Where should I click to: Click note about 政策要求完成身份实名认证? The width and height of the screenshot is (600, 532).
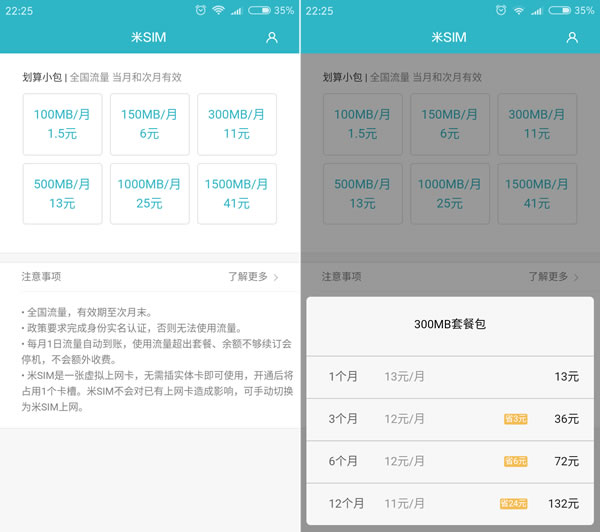[132, 328]
